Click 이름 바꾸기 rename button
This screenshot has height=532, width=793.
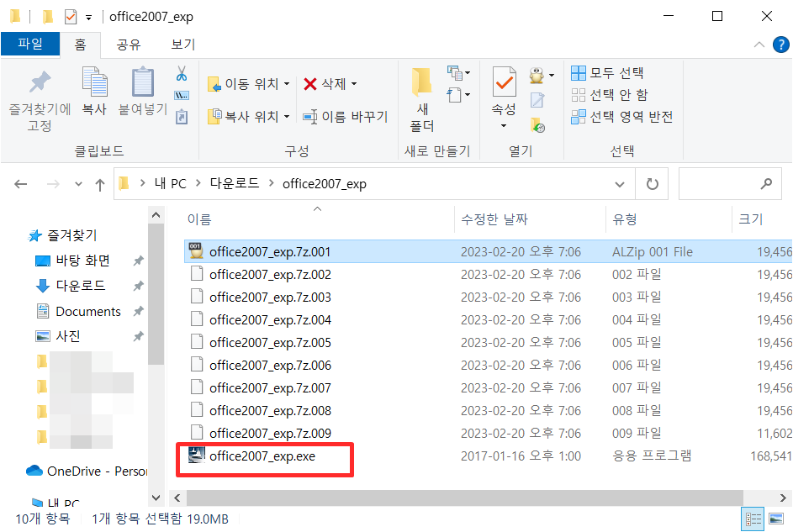[346, 117]
